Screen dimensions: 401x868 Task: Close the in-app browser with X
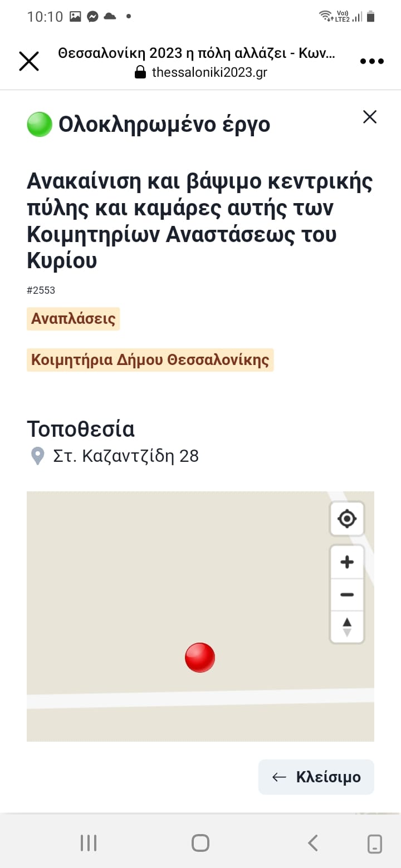[x=29, y=61]
